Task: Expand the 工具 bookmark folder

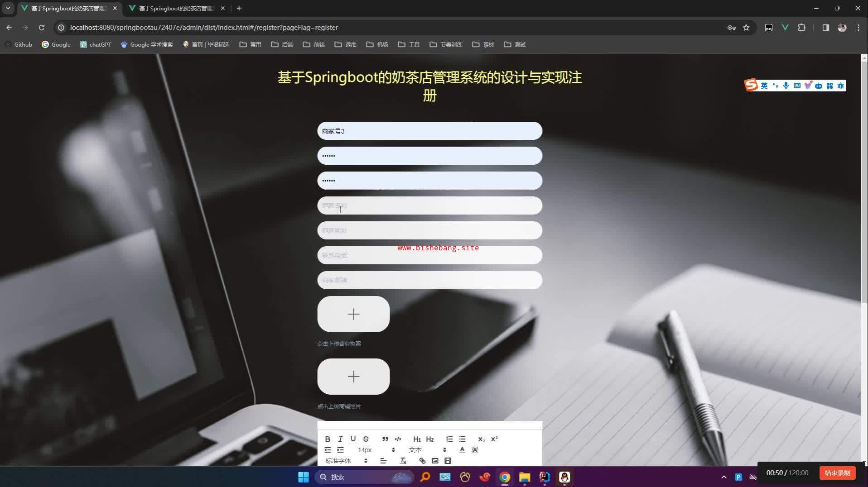Action: (409, 44)
